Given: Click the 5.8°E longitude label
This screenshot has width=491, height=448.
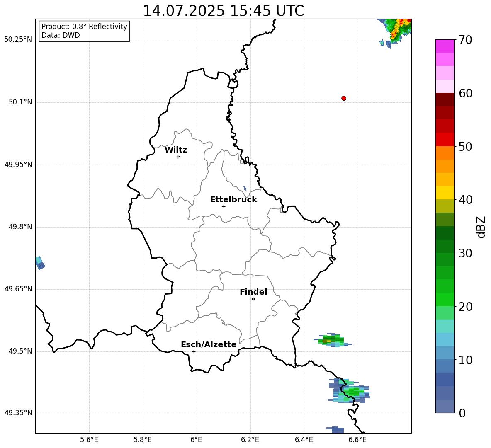Looking at the screenshot, I should (x=143, y=440).
